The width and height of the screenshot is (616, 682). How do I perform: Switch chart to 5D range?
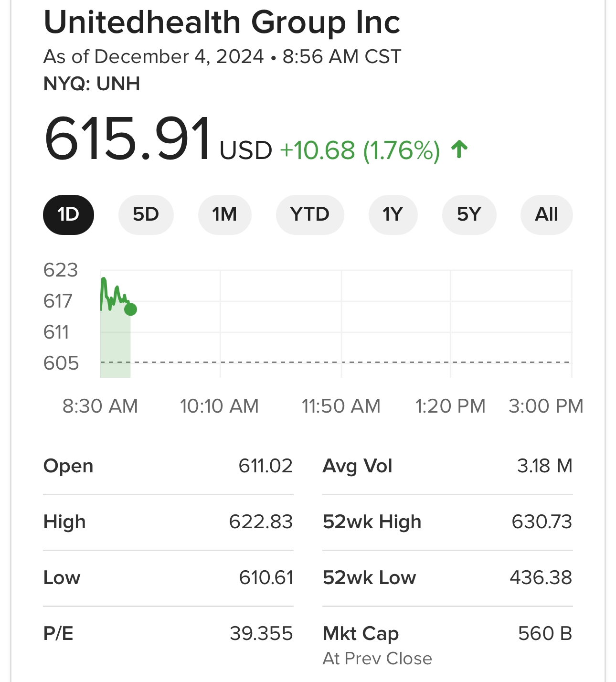click(x=146, y=215)
